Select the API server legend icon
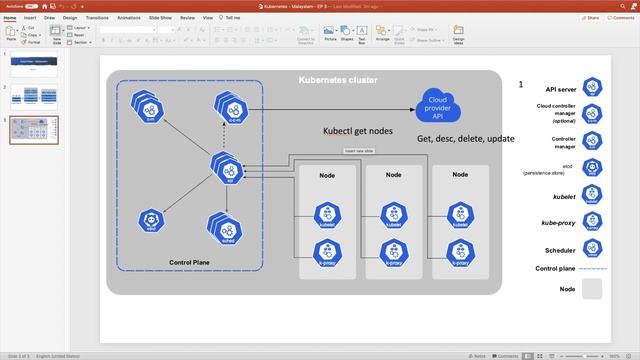640x360 pixels. 592,87
